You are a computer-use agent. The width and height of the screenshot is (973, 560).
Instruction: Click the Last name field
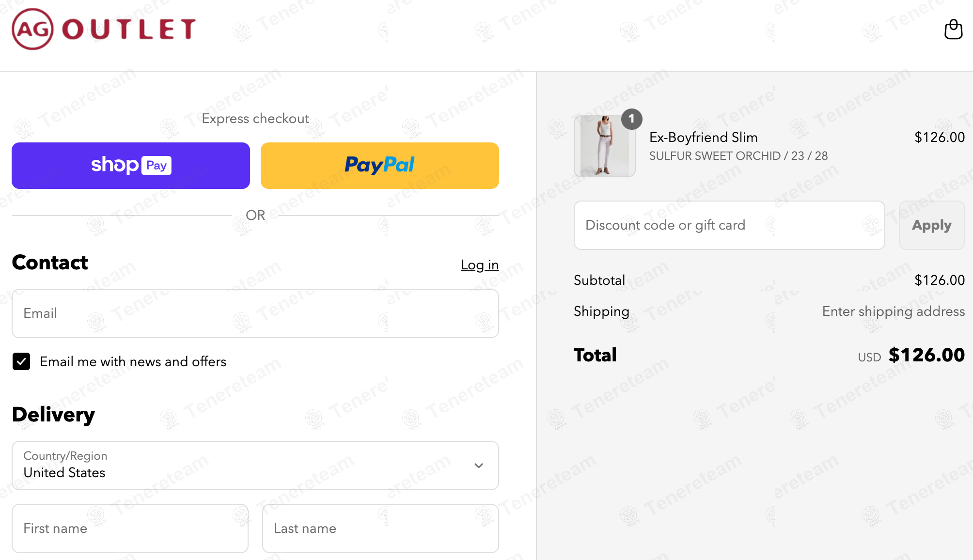pyautogui.click(x=380, y=528)
